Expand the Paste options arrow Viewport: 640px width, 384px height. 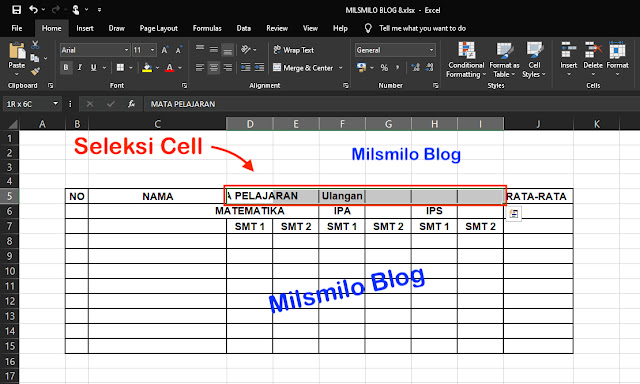(17, 74)
